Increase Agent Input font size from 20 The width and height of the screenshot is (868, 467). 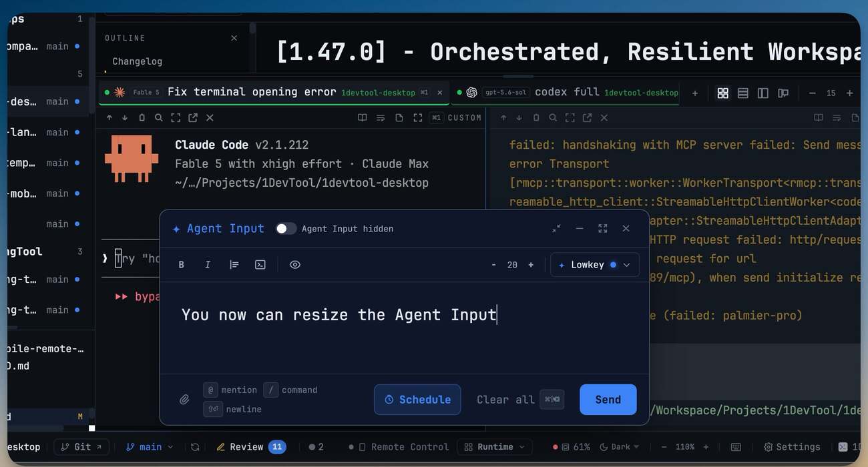(531, 265)
